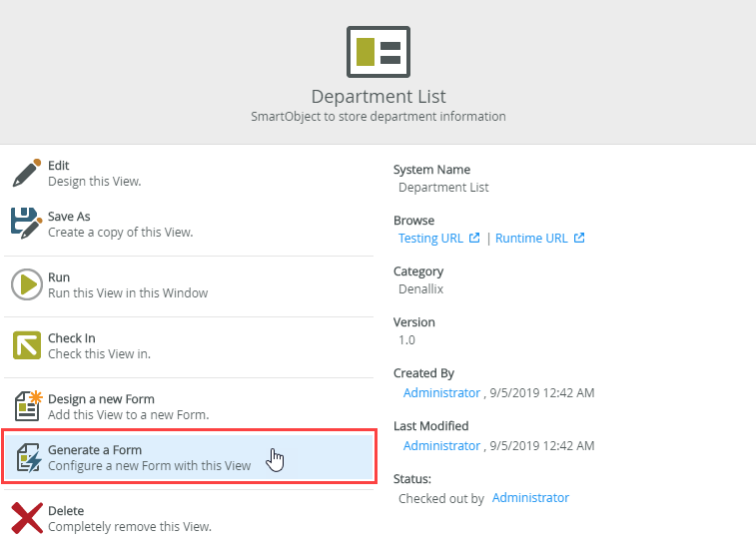Screen dimensions: 756x548
Task: Click the Edit pencil icon
Action: tap(26, 173)
